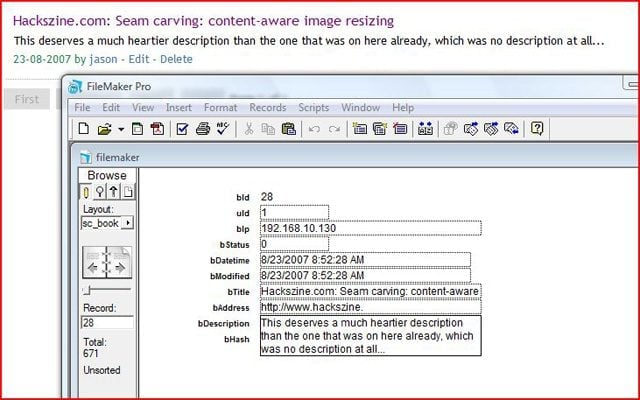Image resolution: width=640 pixels, height=400 pixels.
Task: Click the filemaker document window icon
Action: tap(86, 158)
